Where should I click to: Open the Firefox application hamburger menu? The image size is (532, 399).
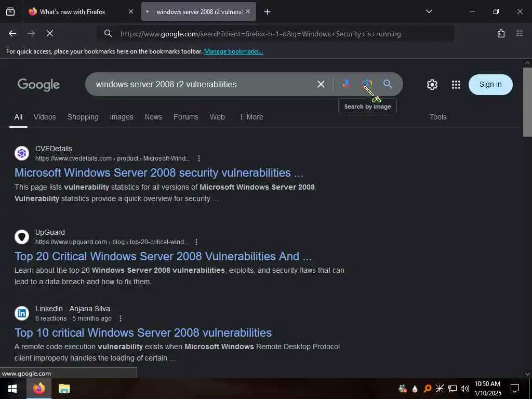pyautogui.click(x=520, y=33)
